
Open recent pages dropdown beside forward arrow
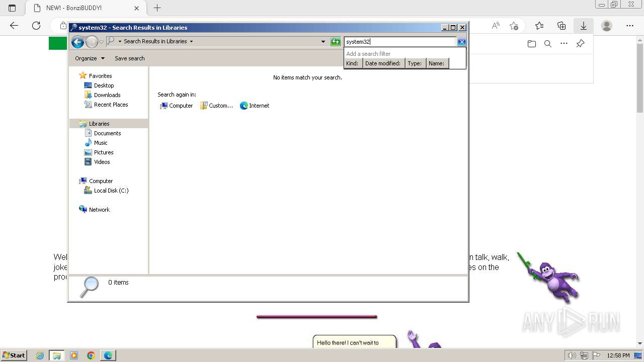click(101, 42)
